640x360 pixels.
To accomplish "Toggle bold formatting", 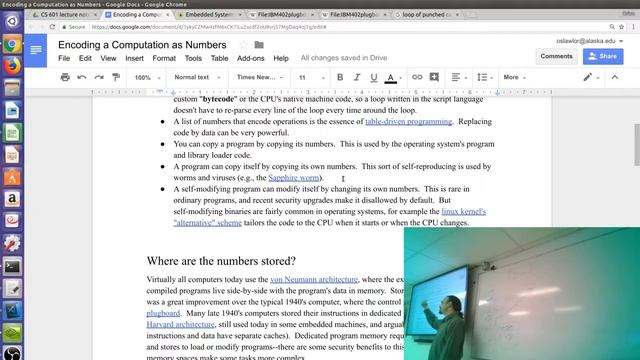I will tap(340, 77).
